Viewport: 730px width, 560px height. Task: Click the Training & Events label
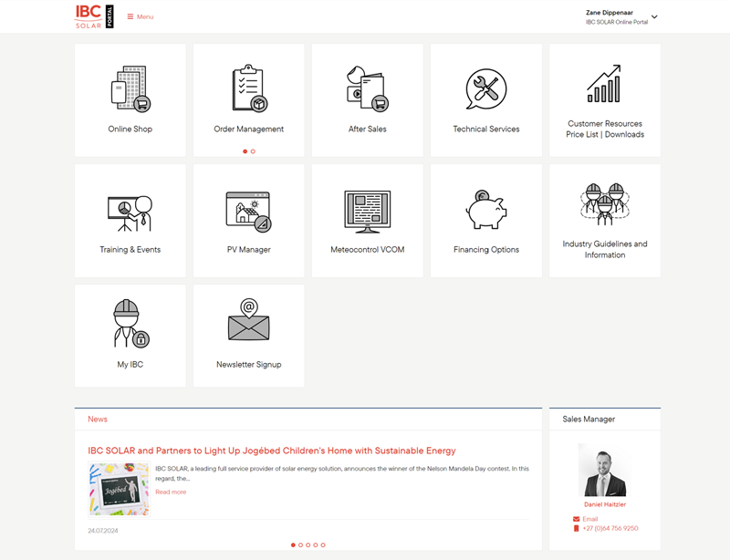click(x=130, y=250)
